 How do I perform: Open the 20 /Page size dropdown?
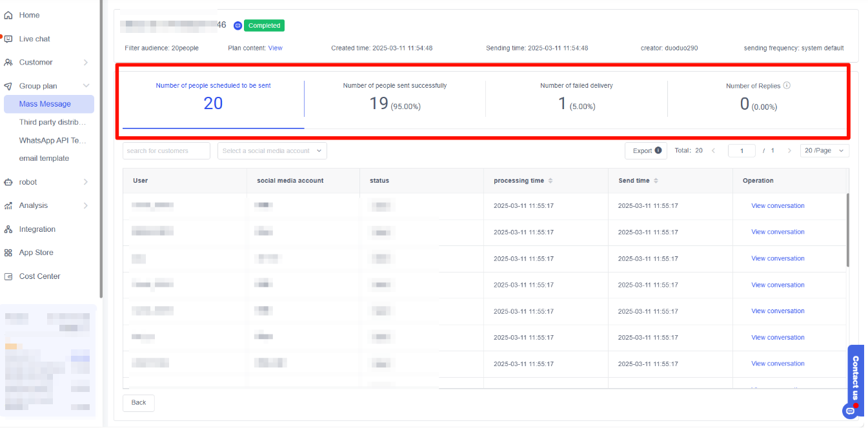[x=824, y=150]
